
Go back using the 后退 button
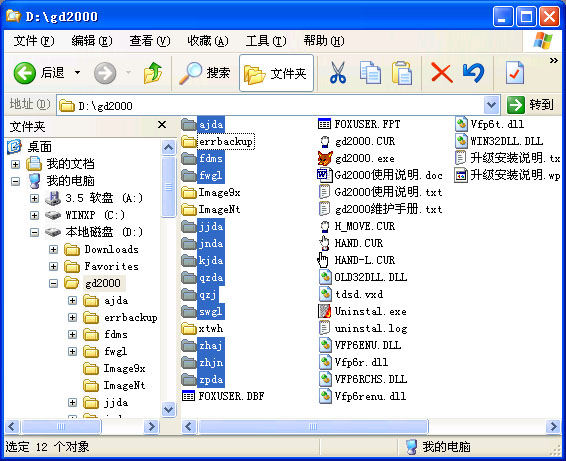pyautogui.click(x=39, y=73)
